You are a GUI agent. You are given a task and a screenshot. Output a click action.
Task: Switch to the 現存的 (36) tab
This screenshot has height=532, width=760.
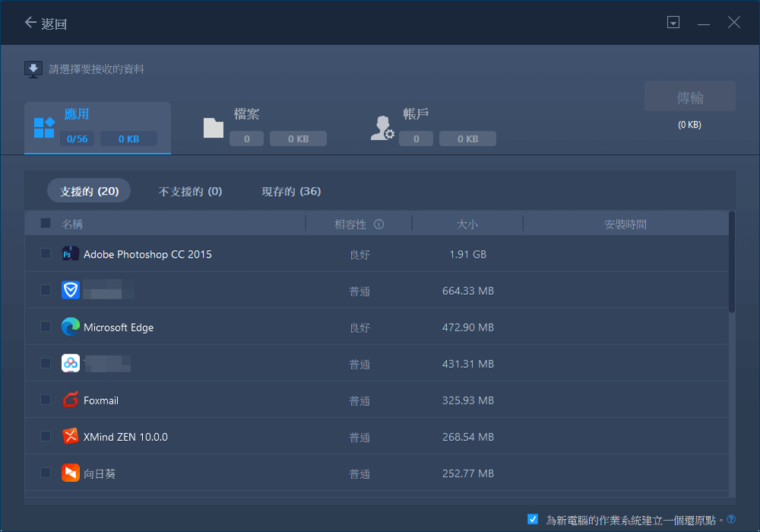pos(291,192)
